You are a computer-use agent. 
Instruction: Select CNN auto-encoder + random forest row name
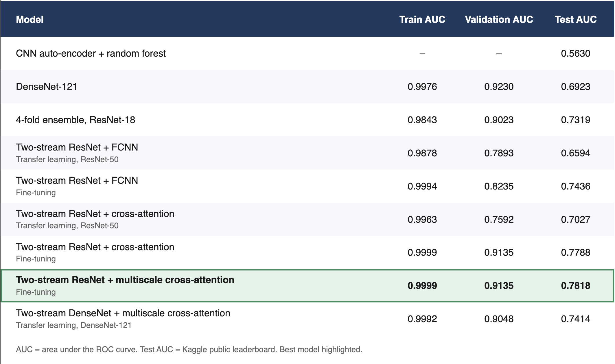(x=91, y=53)
